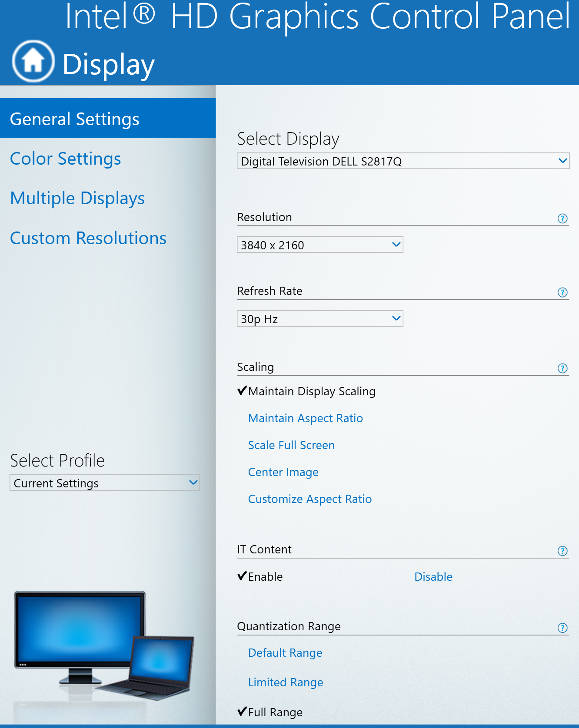579x728 pixels.
Task: Select Limited Range quantization
Action: [x=286, y=682]
